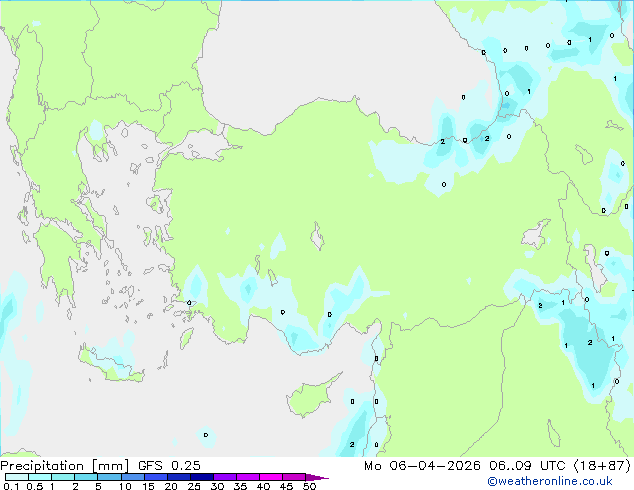Viewport: 634px width, 490px height.
Task: Click the '0.1' legend scale label
Action: click(x=11, y=486)
